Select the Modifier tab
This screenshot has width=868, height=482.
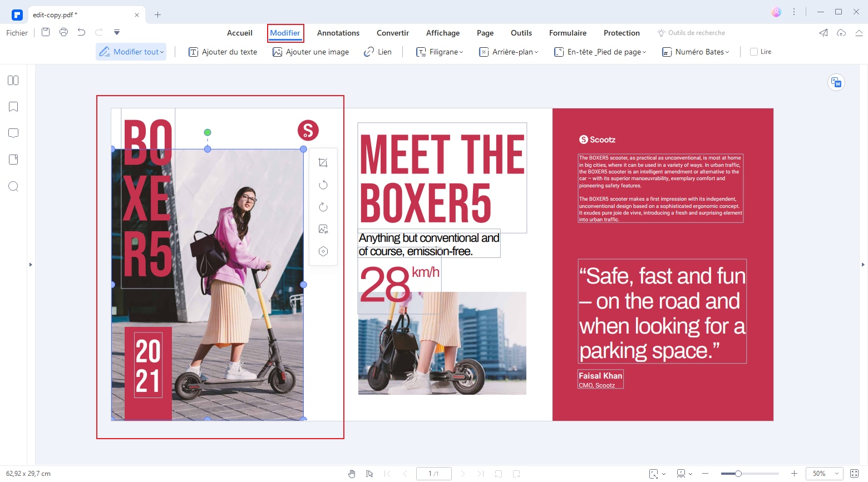pos(285,33)
